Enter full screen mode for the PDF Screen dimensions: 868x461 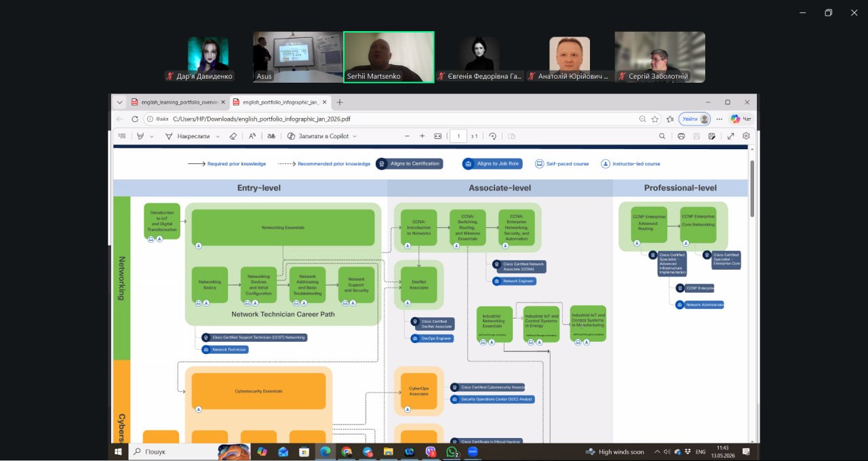pyautogui.click(x=730, y=136)
